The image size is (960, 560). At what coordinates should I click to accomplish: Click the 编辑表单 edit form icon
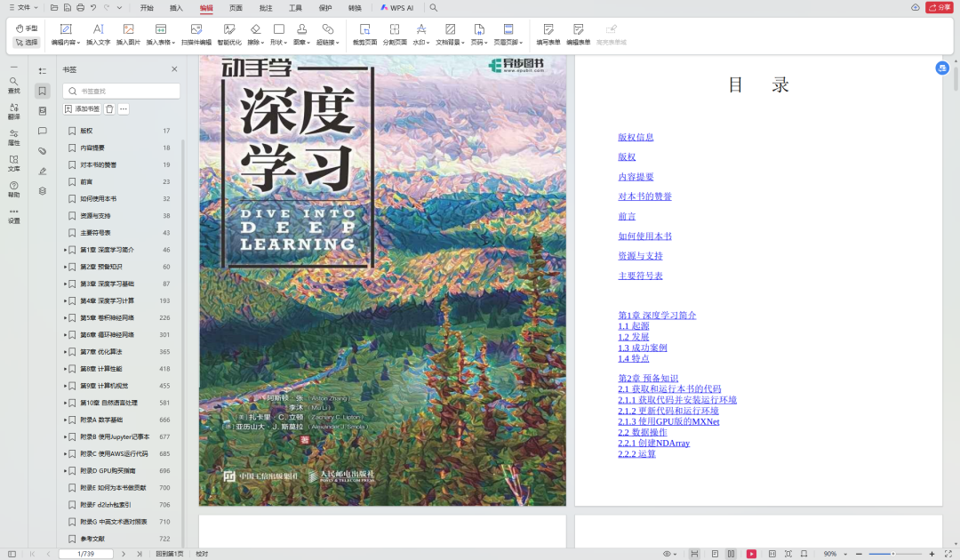pos(578,35)
